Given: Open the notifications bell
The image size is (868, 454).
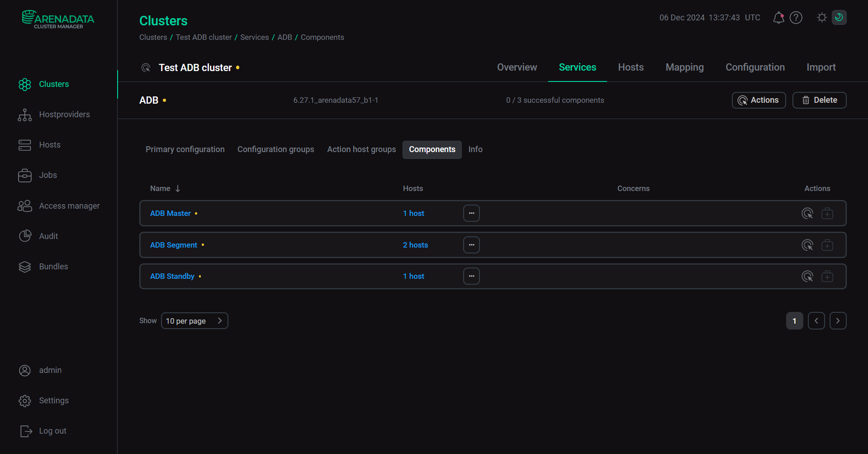Looking at the screenshot, I should [x=778, y=18].
